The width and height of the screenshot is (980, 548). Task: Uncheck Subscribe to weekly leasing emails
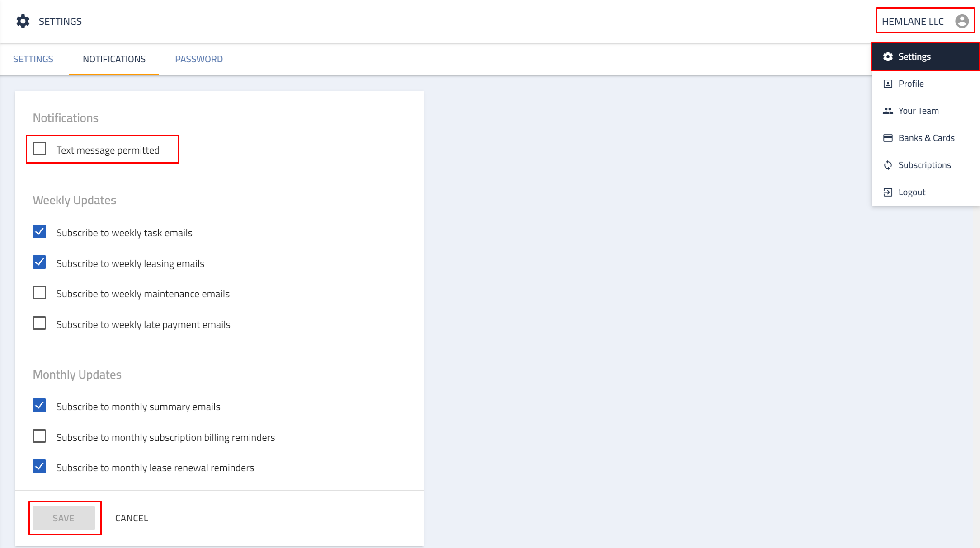[39, 262]
